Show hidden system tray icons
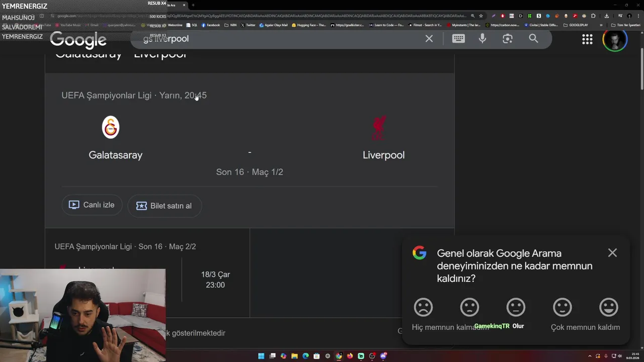The width and height of the screenshot is (644, 362). click(590, 356)
